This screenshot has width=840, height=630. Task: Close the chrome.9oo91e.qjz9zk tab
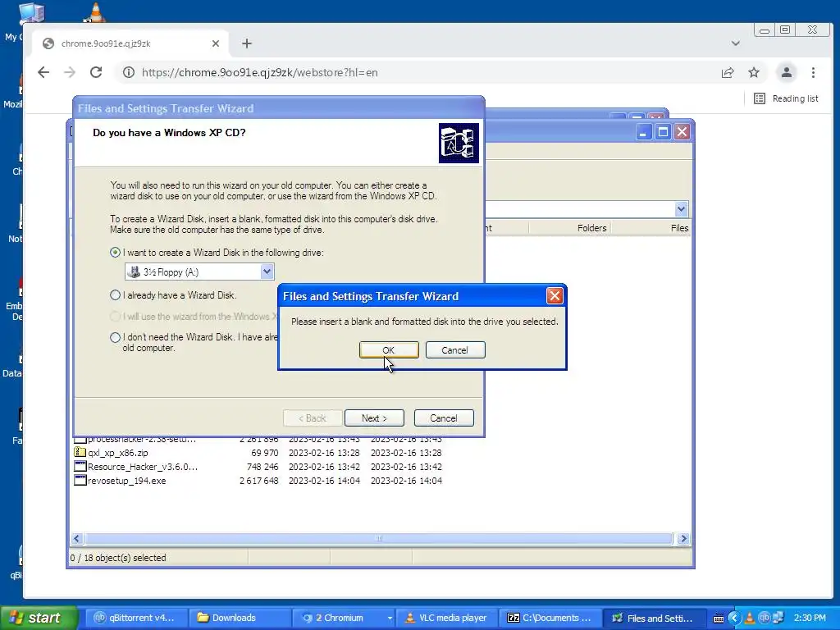pyautogui.click(x=216, y=43)
